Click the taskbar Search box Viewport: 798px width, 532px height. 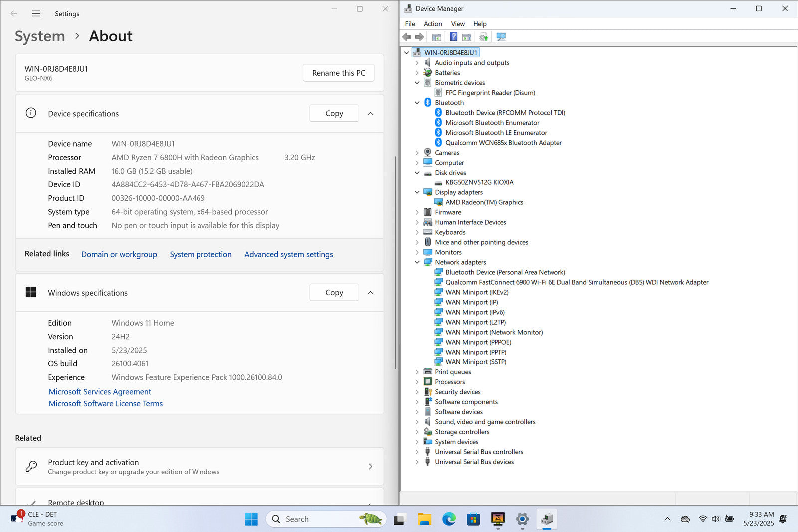[x=319, y=519]
